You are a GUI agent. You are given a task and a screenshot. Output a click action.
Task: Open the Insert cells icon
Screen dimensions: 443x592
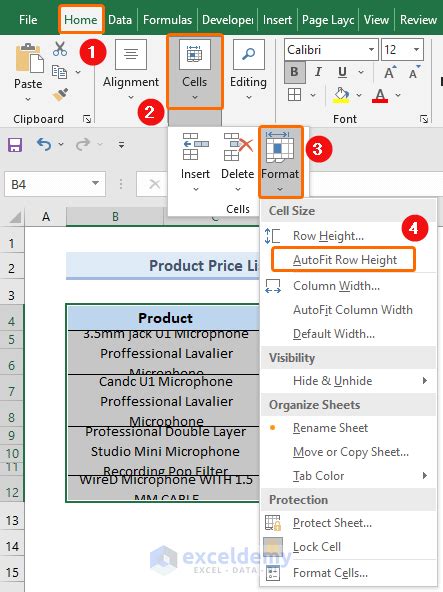tap(195, 147)
